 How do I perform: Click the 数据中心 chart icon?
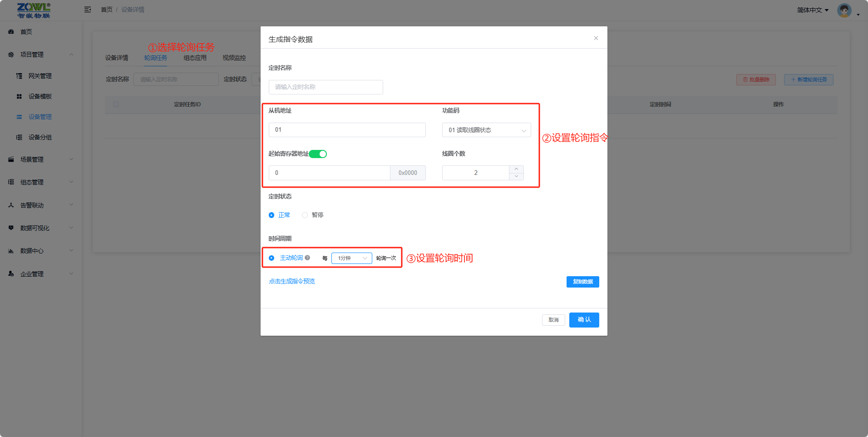[11, 251]
